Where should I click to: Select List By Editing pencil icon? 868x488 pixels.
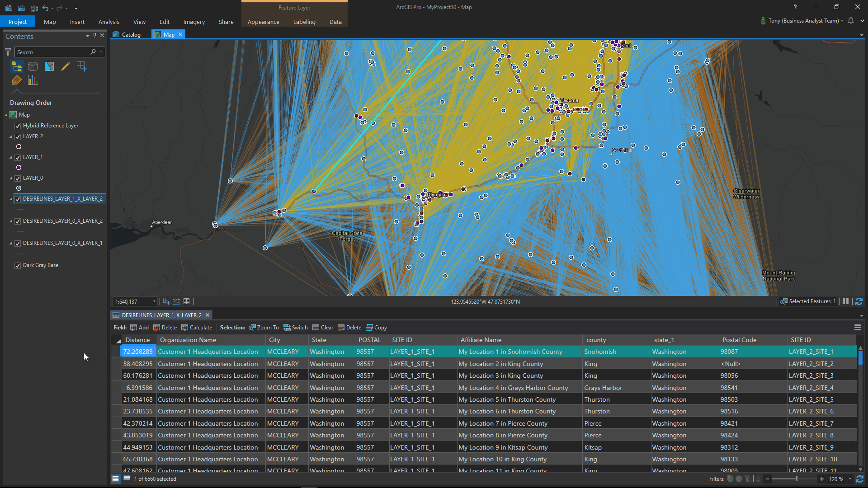(66, 66)
